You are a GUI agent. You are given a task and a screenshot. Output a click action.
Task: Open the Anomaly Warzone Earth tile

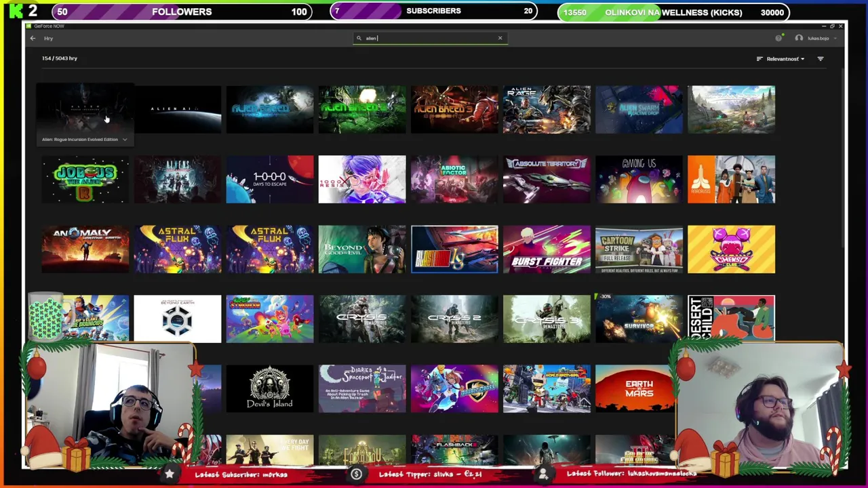tap(85, 249)
